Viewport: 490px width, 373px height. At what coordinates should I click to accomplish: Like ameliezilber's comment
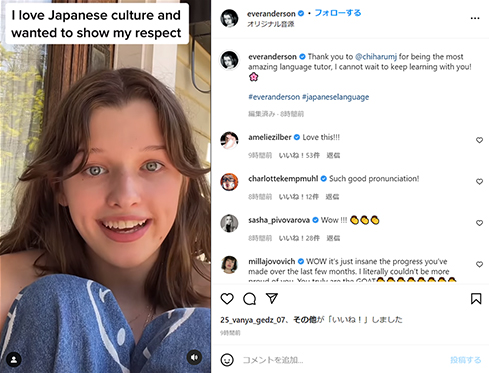click(479, 140)
